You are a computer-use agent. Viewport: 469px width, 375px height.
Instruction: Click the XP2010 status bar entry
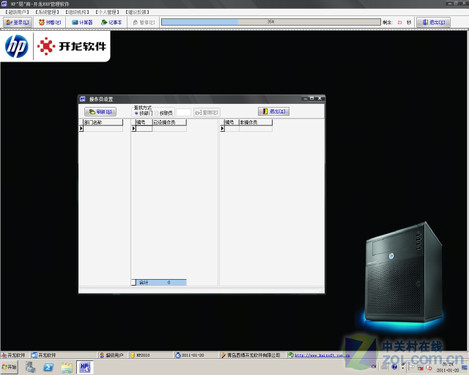pos(140,355)
